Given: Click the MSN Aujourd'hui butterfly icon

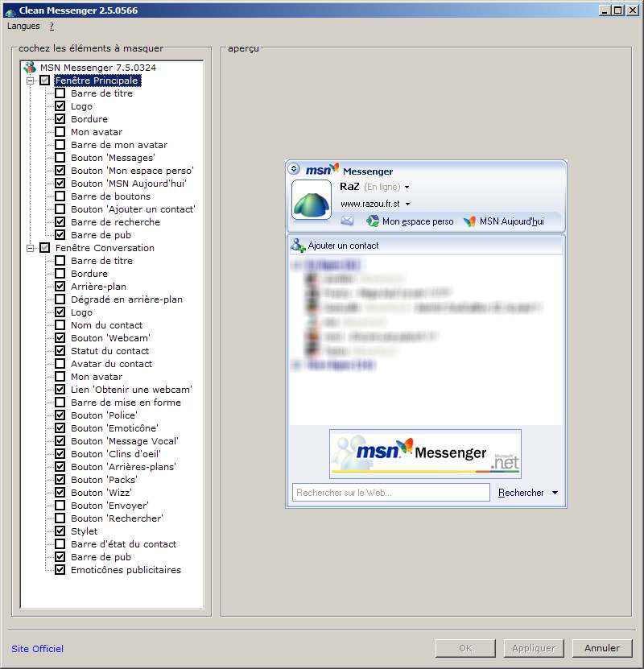Looking at the screenshot, I should coord(469,221).
